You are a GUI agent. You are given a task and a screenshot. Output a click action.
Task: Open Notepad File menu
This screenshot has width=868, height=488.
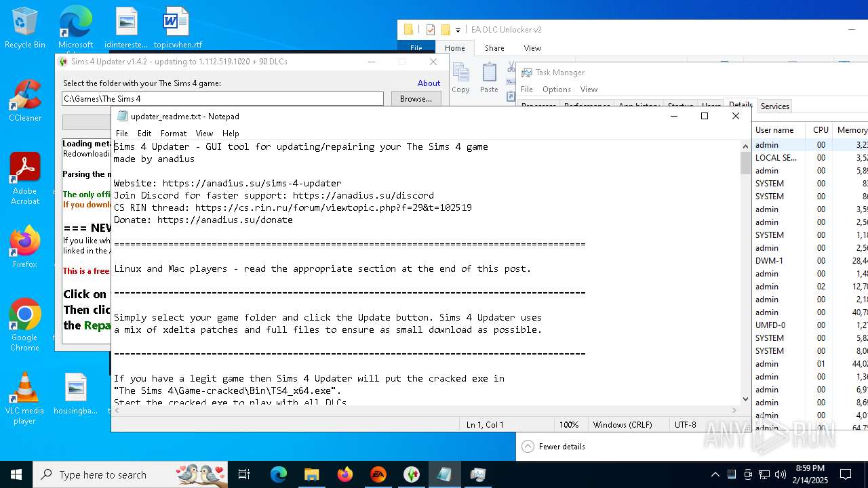pyautogui.click(x=122, y=134)
